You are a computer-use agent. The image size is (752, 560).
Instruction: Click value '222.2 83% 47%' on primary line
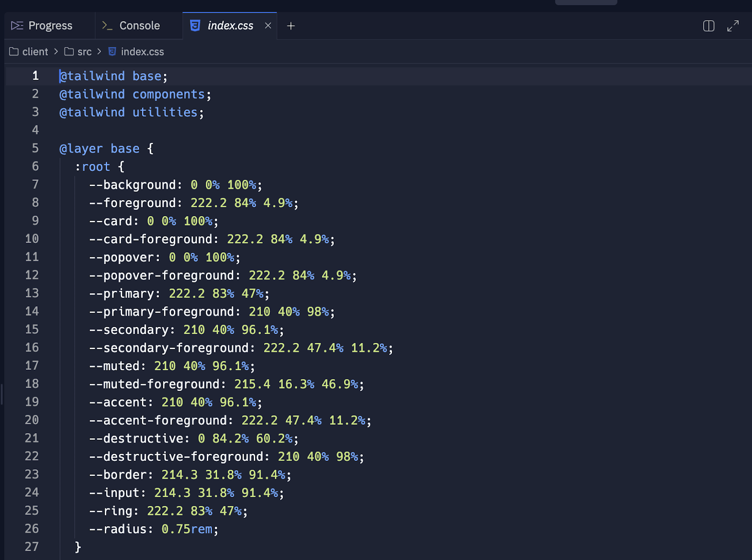point(216,294)
